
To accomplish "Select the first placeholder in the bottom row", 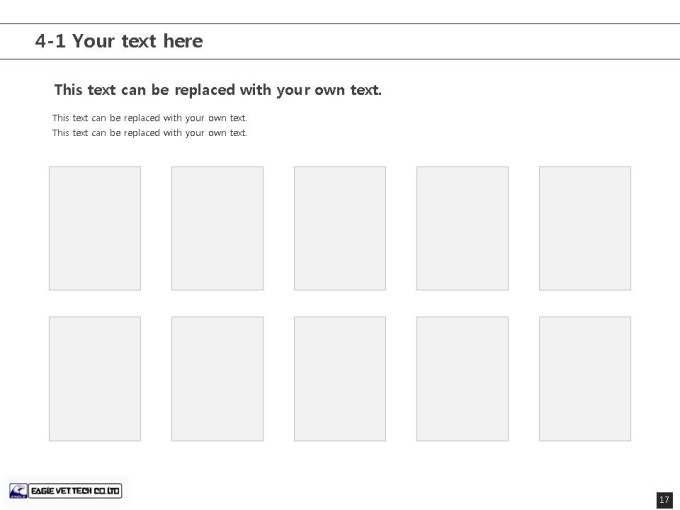I will coord(95,379).
